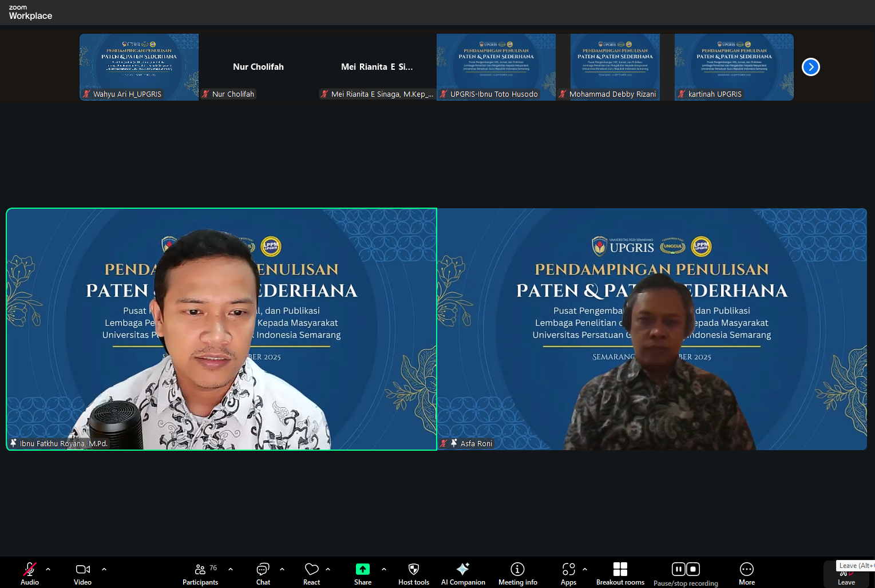Select Wahyu Ari H_UPGRIS video thumbnail

139,67
